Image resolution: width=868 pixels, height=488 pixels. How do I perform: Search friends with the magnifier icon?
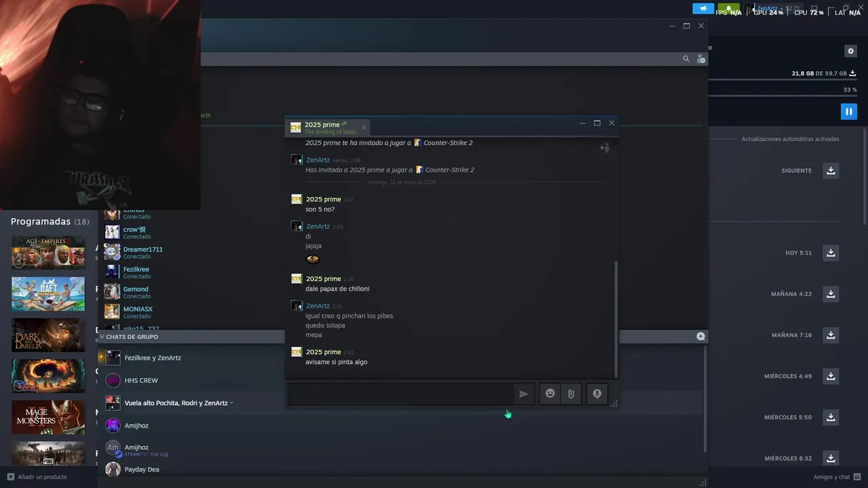pyautogui.click(x=686, y=59)
